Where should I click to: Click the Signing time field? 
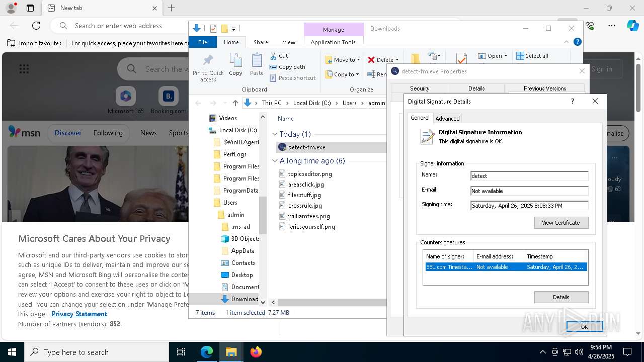[529, 206]
